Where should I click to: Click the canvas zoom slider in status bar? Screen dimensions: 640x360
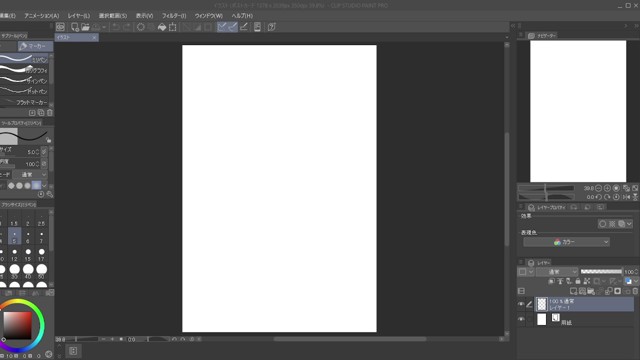point(83,339)
